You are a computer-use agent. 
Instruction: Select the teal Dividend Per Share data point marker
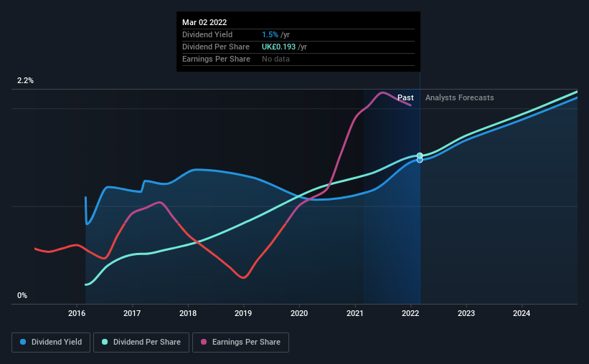(420, 155)
